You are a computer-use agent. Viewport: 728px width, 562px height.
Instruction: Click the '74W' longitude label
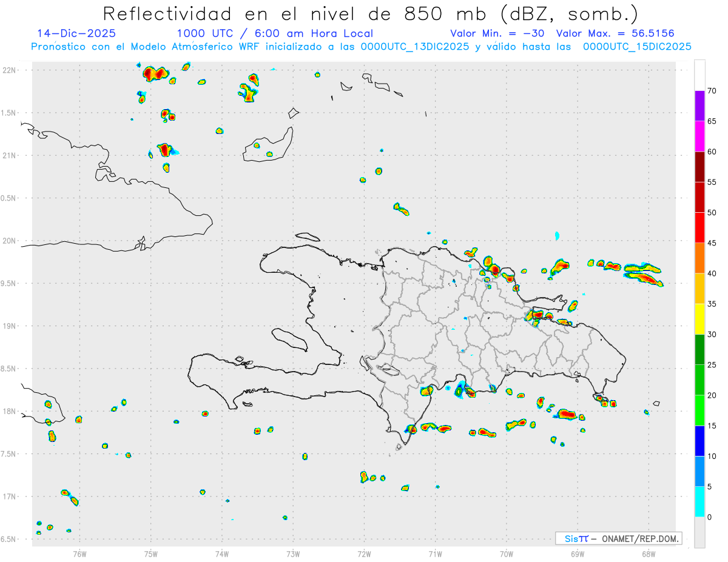[x=222, y=554]
